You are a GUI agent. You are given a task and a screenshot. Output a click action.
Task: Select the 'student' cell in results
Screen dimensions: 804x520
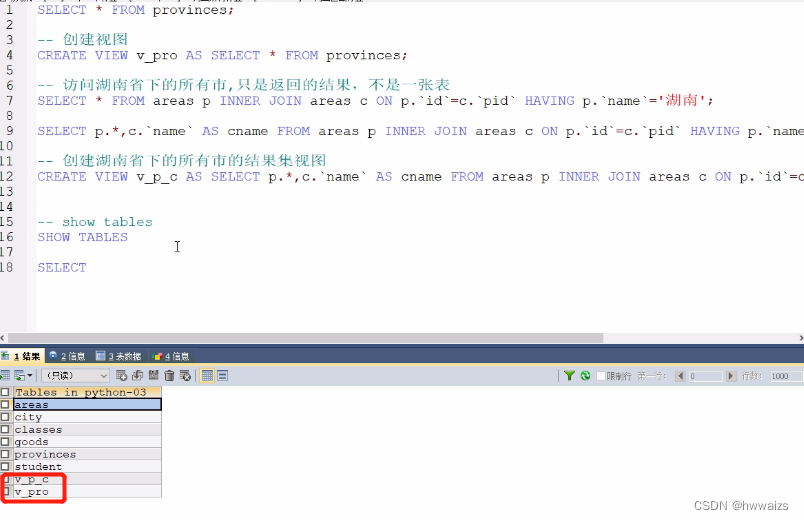[x=87, y=467]
